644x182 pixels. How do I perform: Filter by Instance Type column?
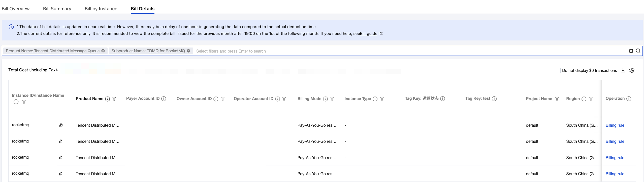point(382,99)
